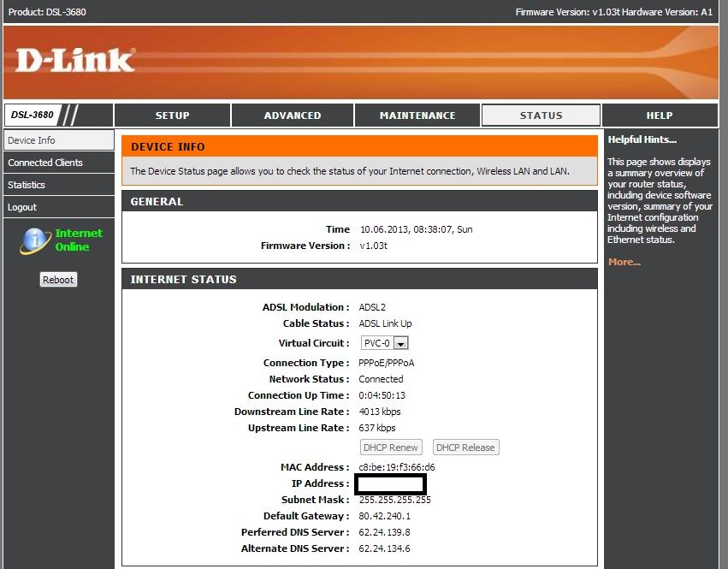Click the Connection Type value PPPoE/PPPoA
Viewport: 728px width, 569px height.
click(x=387, y=363)
